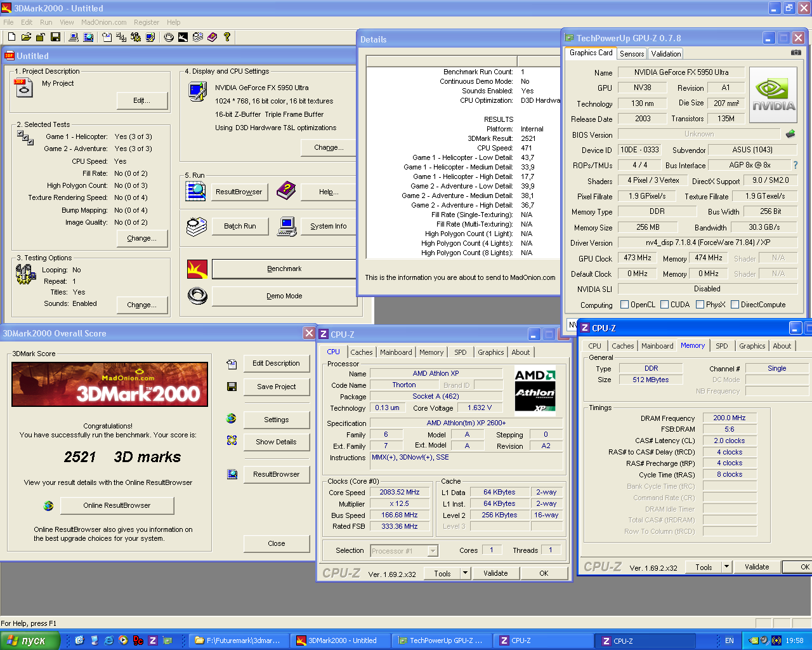The image size is (812, 650).
Task: Click the save disk icon beside Save Project
Action: tap(232, 387)
